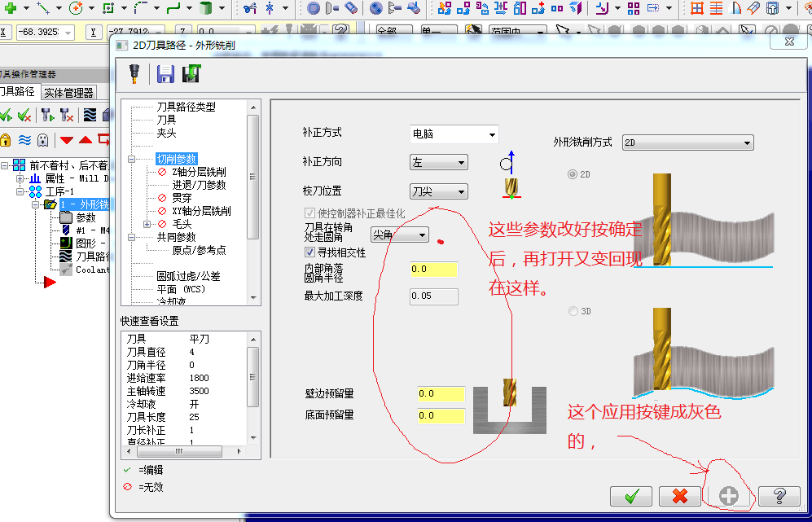Click the red up arrow move icon
812x522 pixels.
[x=86, y=140]
